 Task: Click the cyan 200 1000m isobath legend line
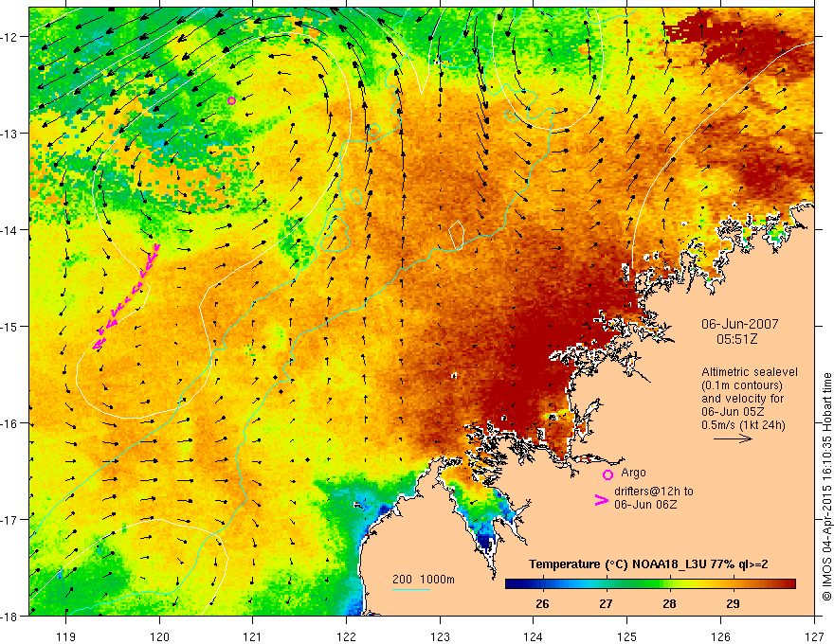pyautogui.click(x=411, y=589)
